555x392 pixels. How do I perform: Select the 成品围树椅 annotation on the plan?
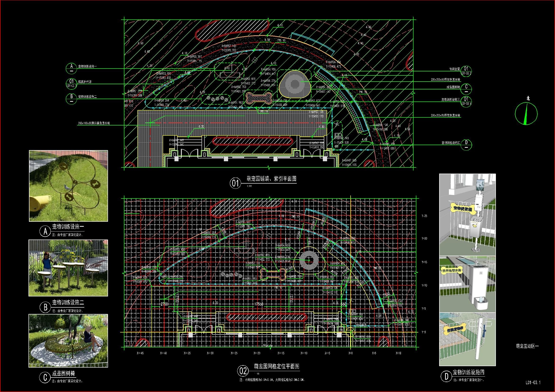453,87
